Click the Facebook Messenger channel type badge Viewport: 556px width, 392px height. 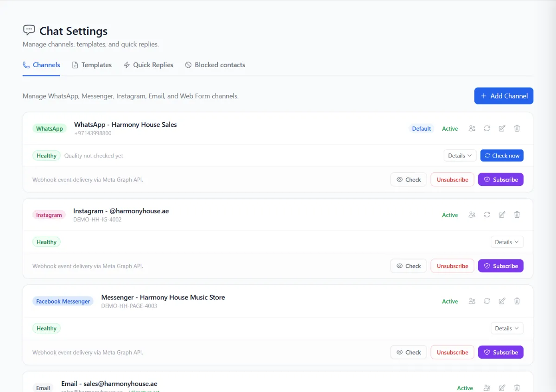(x=63, y=301)
